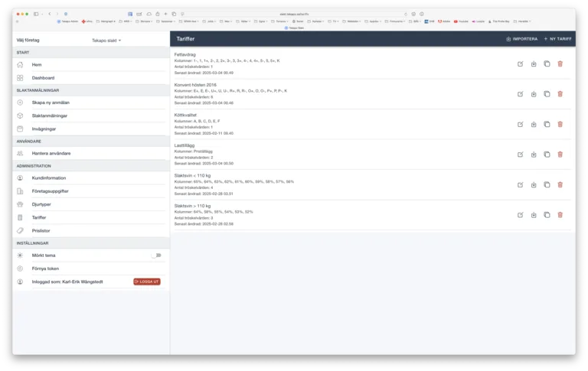588x371 pixels.
Task: Download the Slaktsvin > 110 kg tariff
Action: pyautogui.click(x=534, y=215)
